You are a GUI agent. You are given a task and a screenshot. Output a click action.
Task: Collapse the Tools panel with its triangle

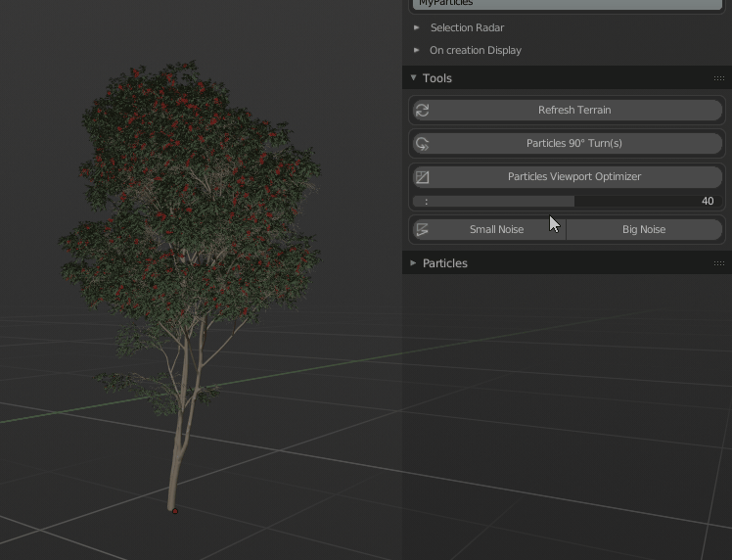click(x=414, y=77)
